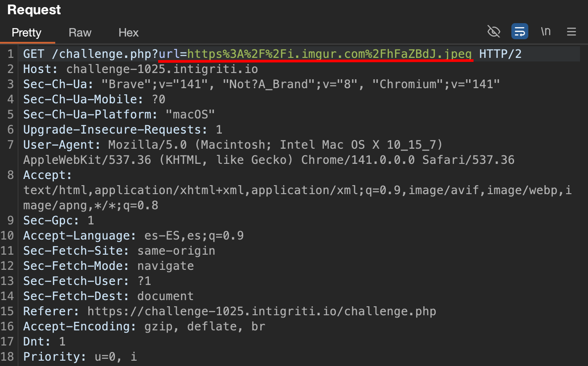Toggle the \n non-printable characters button
Screen dimensions: 588x366
546,32
